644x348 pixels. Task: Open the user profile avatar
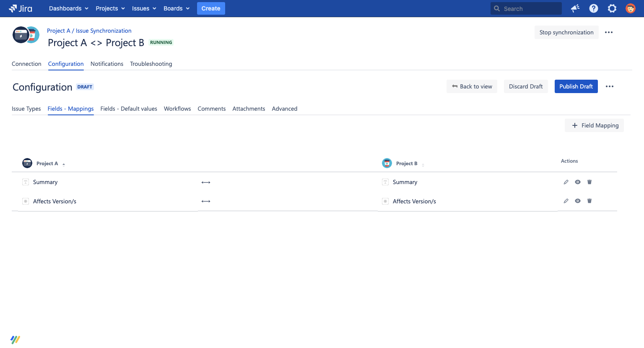pyautogui.click(x=631, y=8)
